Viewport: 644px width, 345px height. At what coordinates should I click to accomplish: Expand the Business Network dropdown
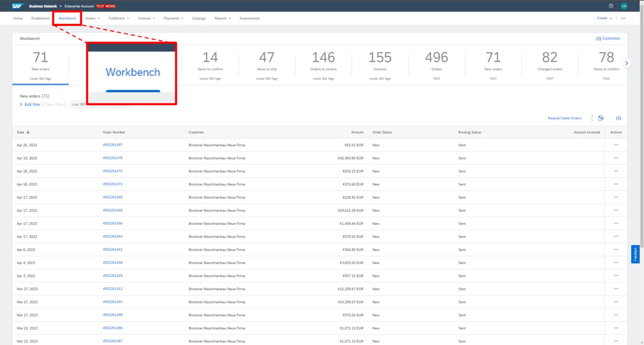coord(45,6)
